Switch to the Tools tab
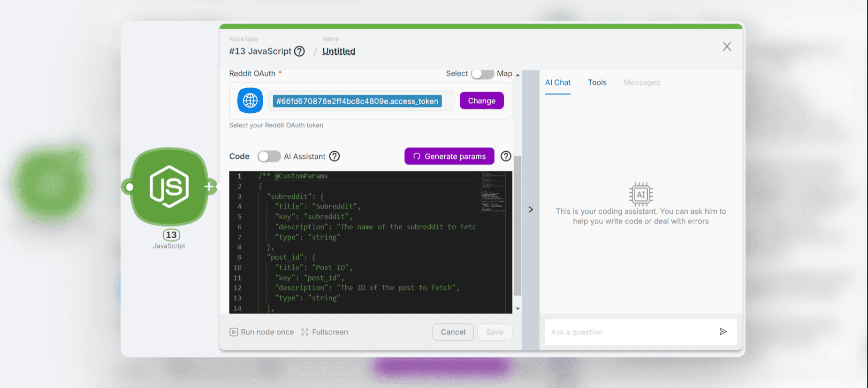The image size is (868, 388). (597, 83)
